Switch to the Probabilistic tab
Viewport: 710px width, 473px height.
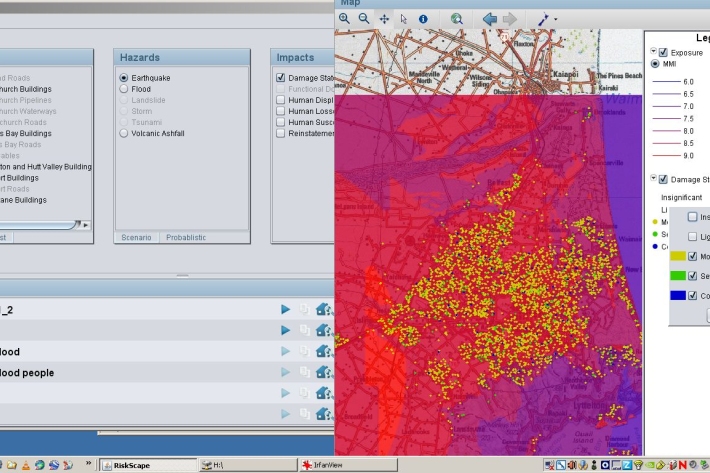click(x=186, y=237)
